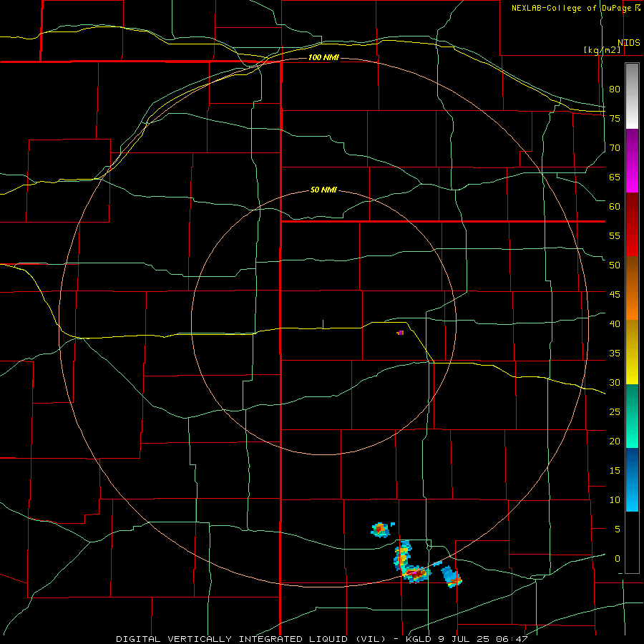The height and width of the screenshot is (644, 644).
Task: Click the legend value 80
Action: pos(615,89)
